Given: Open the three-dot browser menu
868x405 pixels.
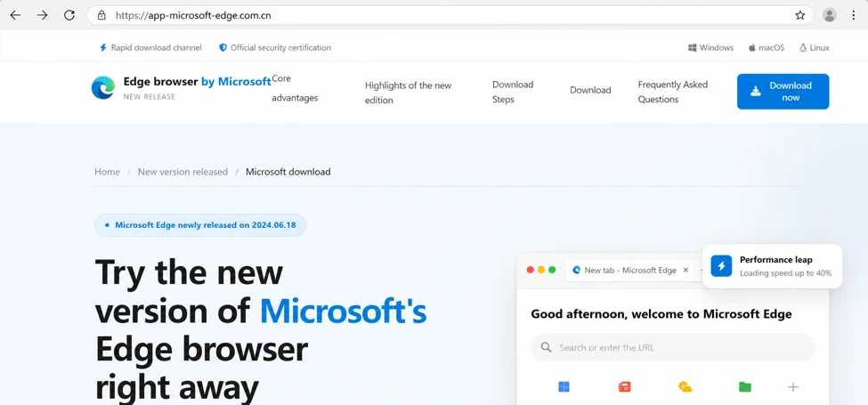Looking at the screenshot, I should coord(853,15).
